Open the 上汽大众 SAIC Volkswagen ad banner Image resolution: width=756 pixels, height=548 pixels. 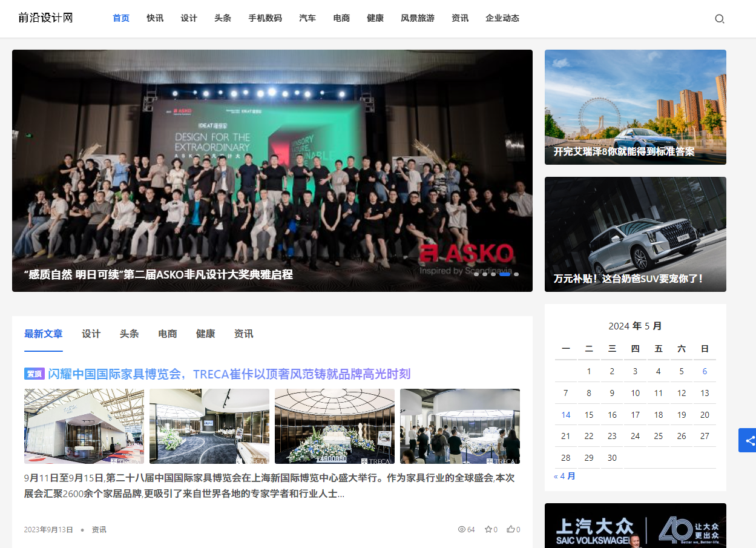coord(636,526)
